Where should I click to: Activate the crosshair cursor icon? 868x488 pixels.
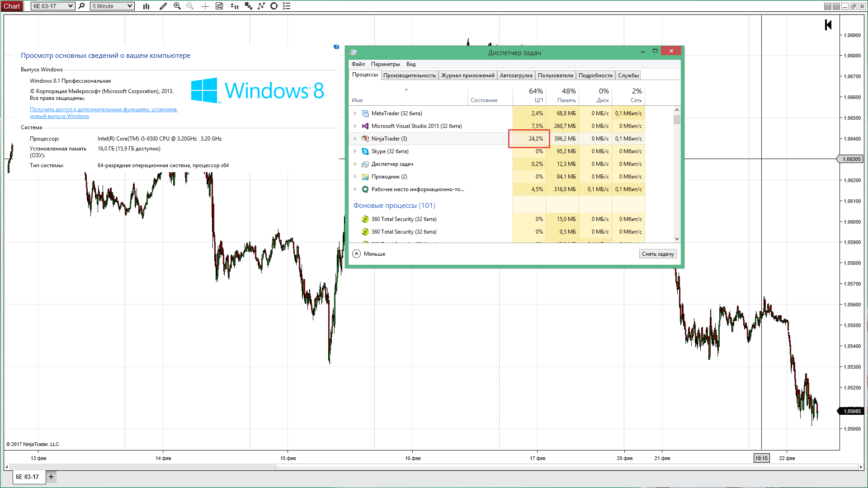point(205,6)
